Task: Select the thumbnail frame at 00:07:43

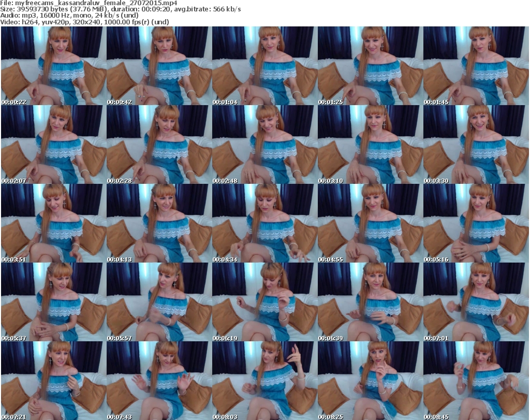Action: 159,381
